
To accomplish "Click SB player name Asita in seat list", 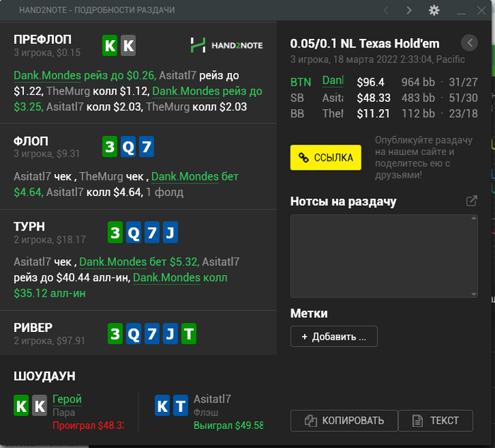I will pos(333,98).
